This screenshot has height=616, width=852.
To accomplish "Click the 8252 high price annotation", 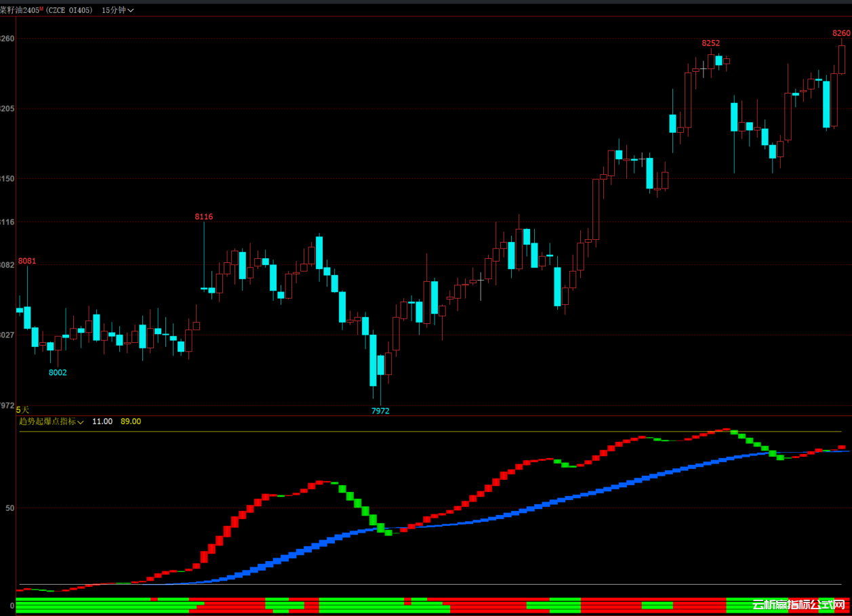I will (711, 43).
